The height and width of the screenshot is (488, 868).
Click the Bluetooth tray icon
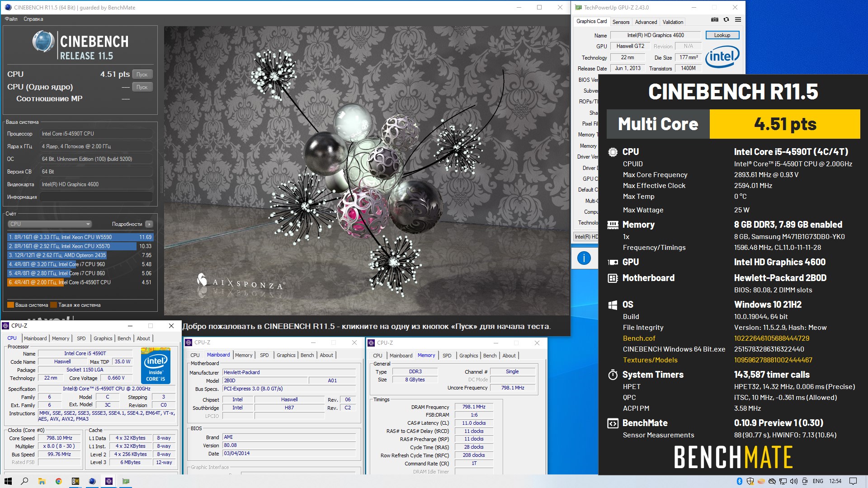point(740,481)
